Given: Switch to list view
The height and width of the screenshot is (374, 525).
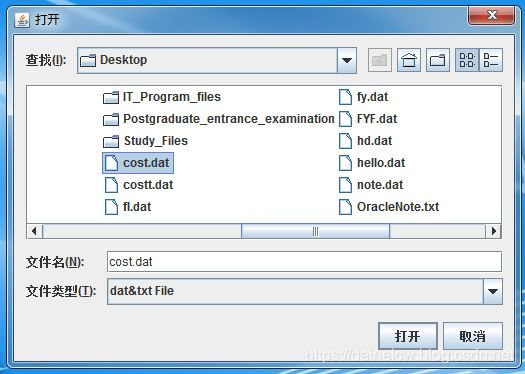Looking at the screenshot, I should pos(467,60).
